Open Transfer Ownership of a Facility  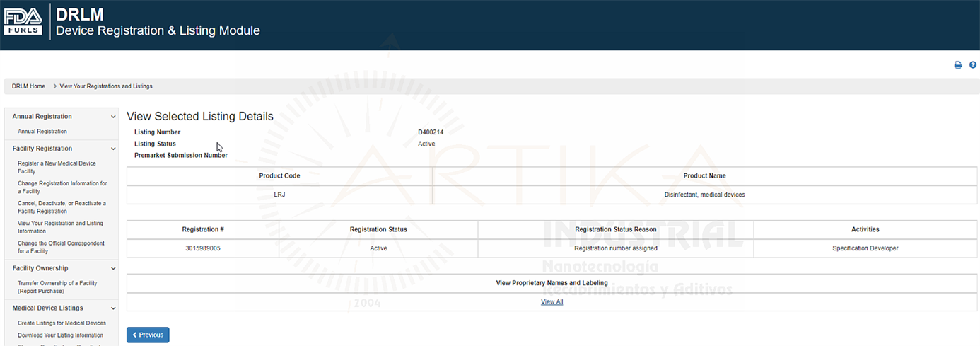coord(57,287)
